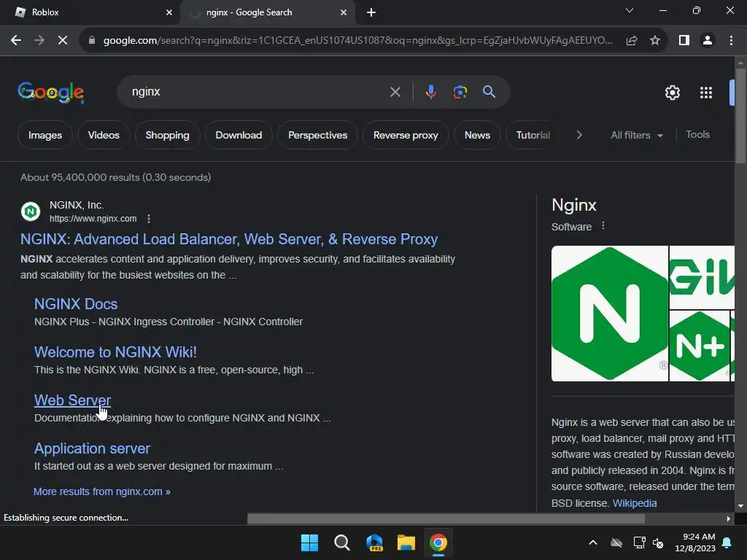
Task: Open the NGINX Docs link
Action: [76, 304]
